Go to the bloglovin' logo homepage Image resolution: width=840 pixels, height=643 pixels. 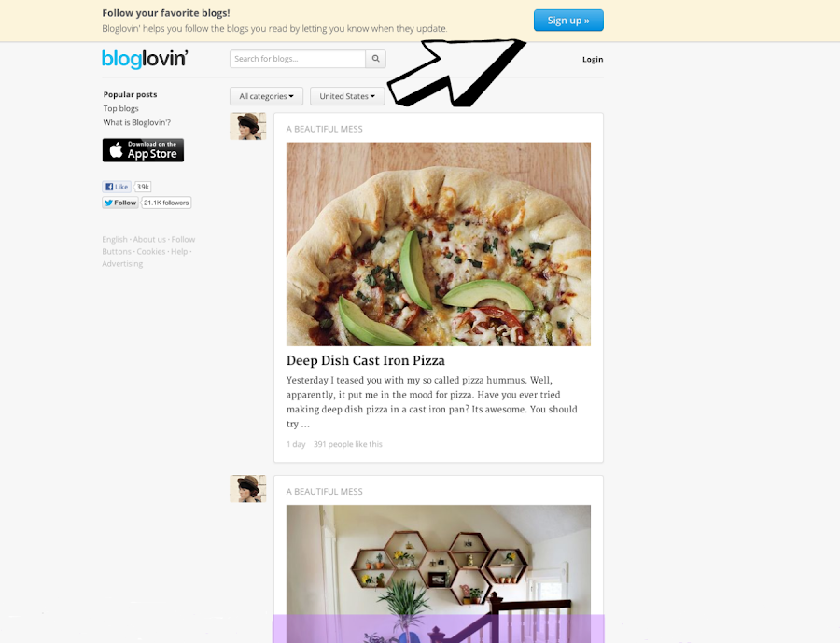pos(145,59)
